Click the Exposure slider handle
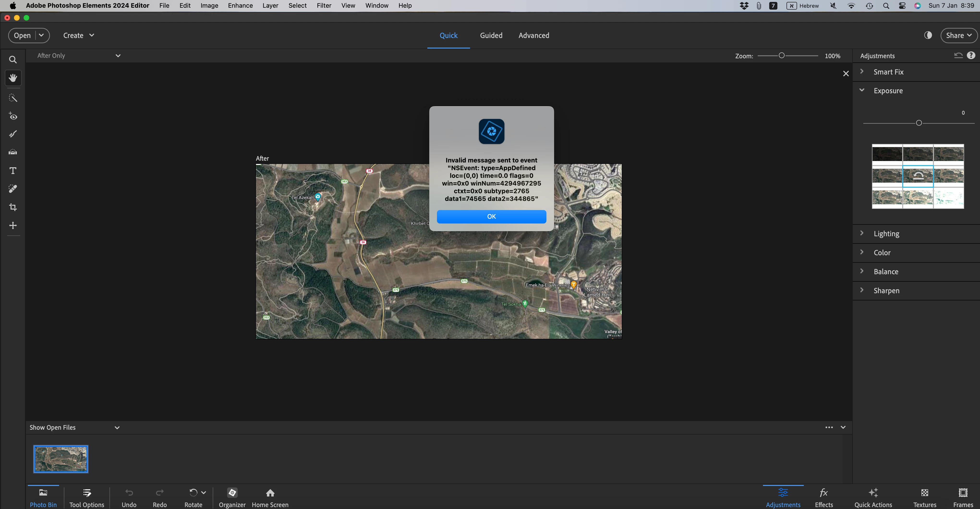980x509 pixels. tap(919, 123)
